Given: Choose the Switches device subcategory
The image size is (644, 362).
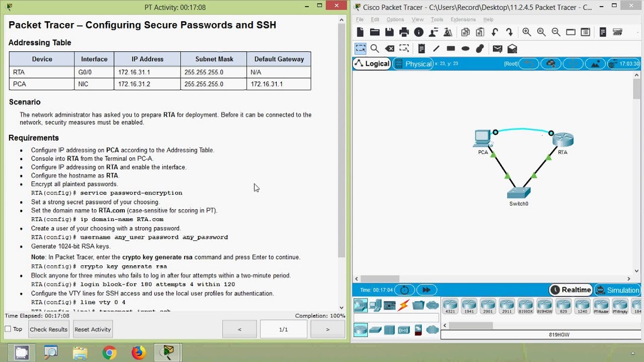Looking at the screenshot, I should tap(375, 330).
